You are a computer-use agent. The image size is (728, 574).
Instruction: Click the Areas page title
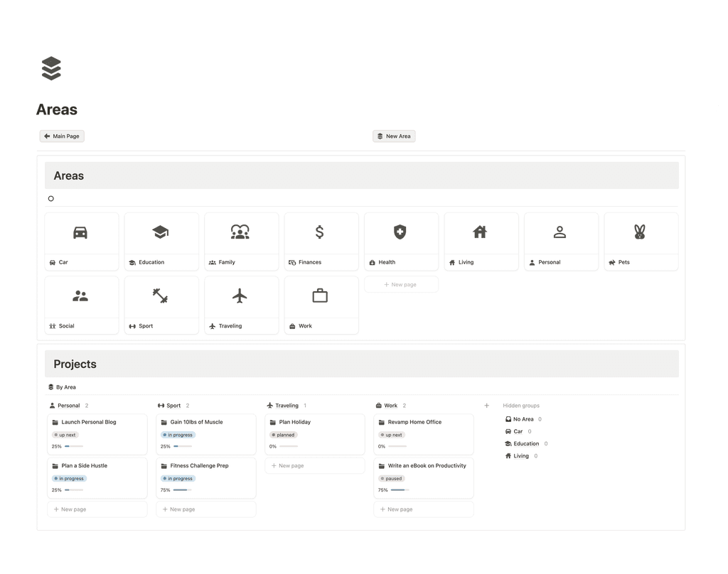pyautogui.click(x=57, y=109)
